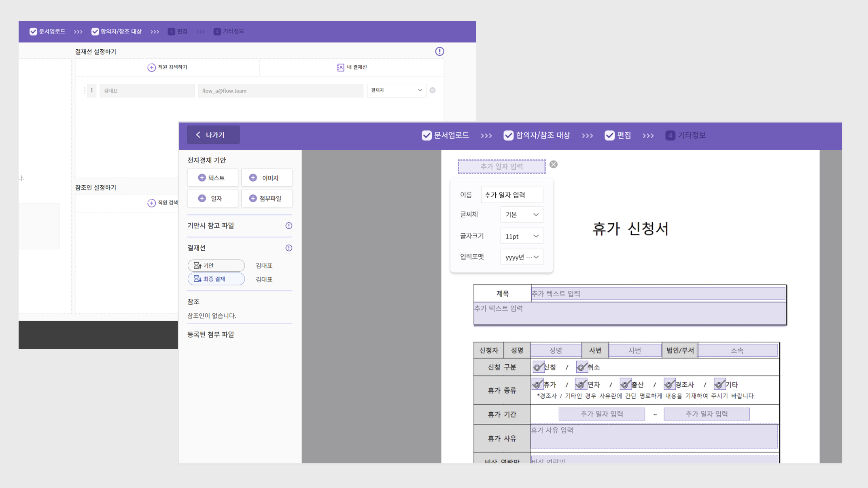
Task: Select the dashed 추가 일자 입력 field at top
Action: pyautogui.click(x=501, y=166)
